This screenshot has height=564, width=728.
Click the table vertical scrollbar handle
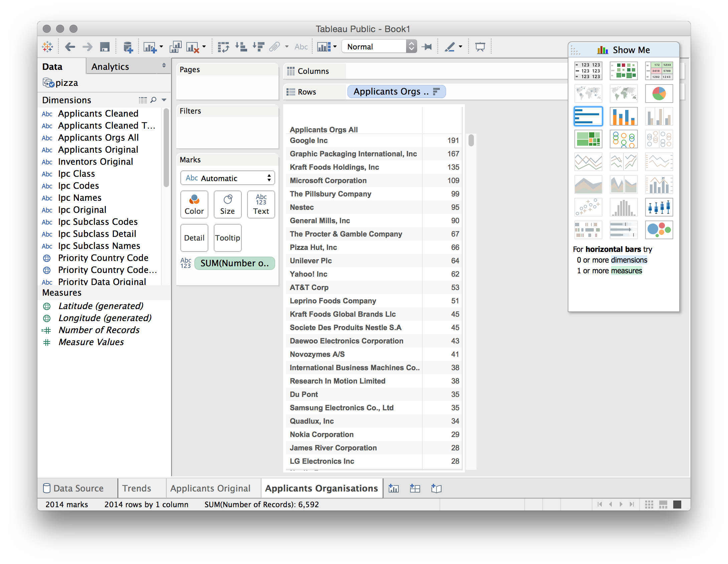471,140
